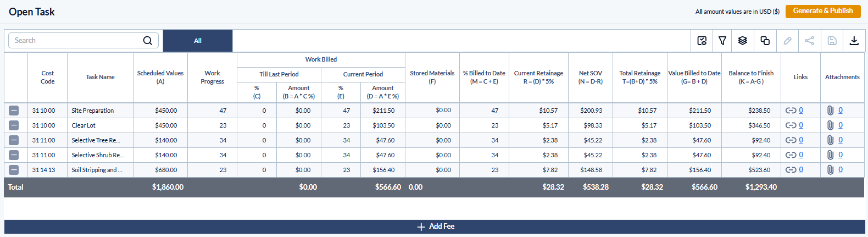Click the minus button for Soil Stripping row

(14, 170)
